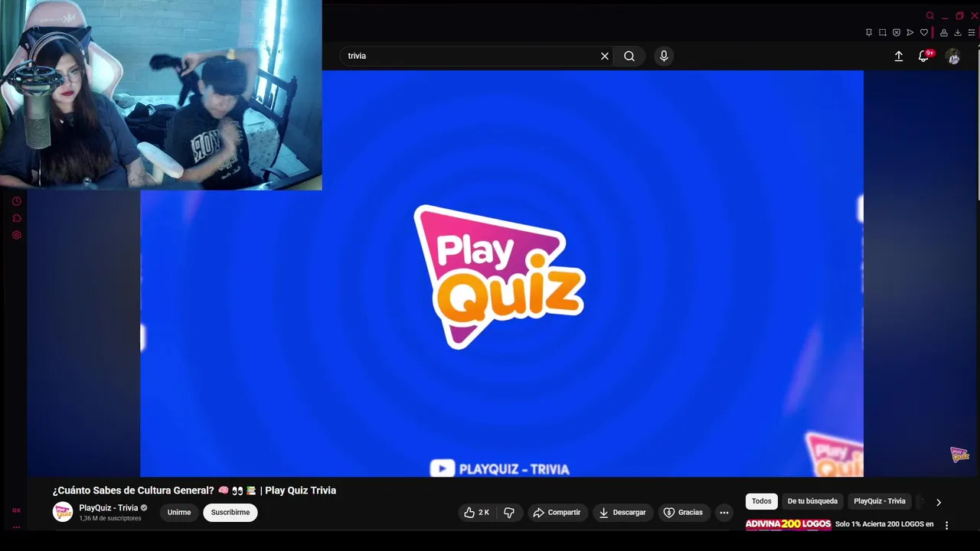Click the Opera GX pinboard pin icon

click(x=869, y=33)
